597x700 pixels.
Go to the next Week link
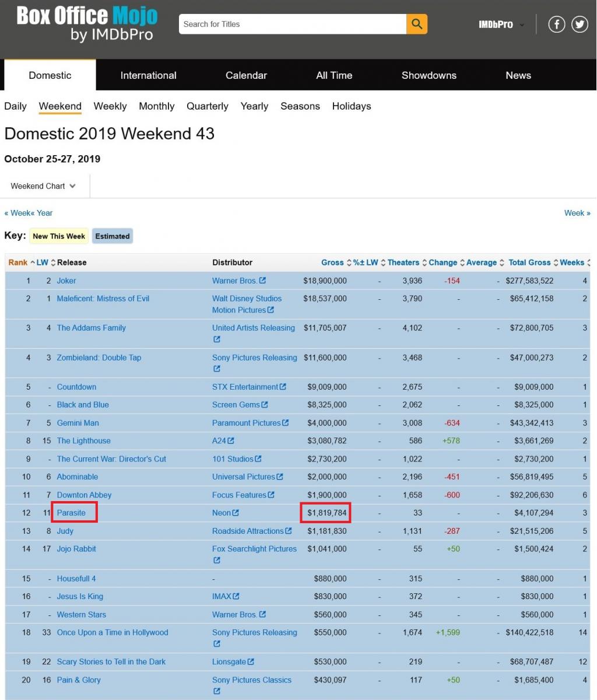coord(577,213)
